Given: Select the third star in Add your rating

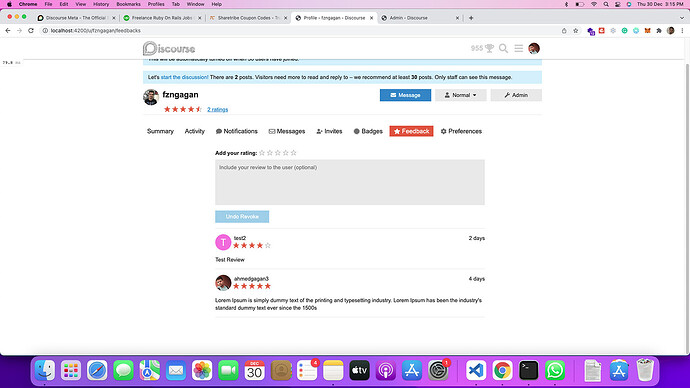Looking at the screenshot, I should 278,153.
